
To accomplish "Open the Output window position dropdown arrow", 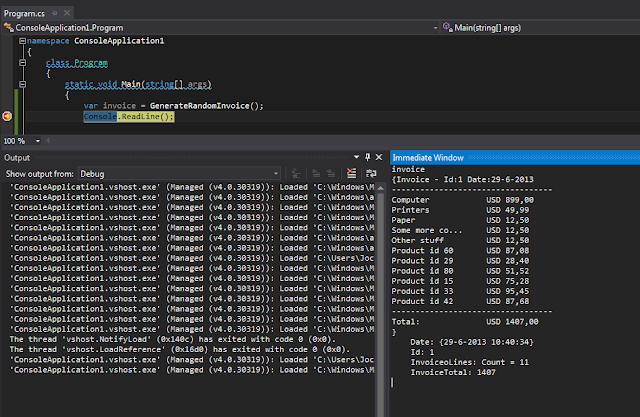I will tap(356, 157).
